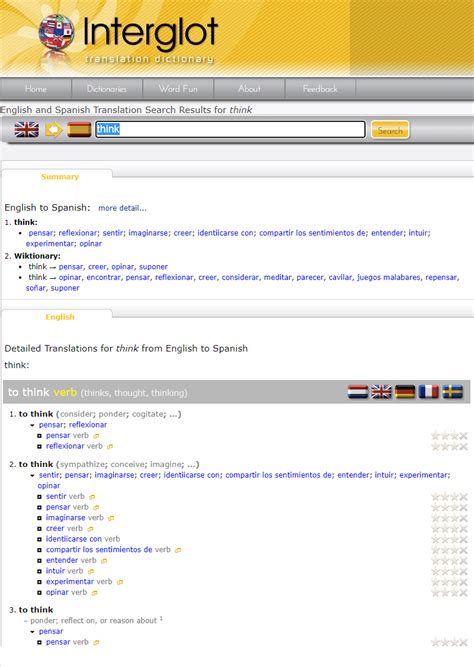Click note icon beside creer verb
Viewport: 474px width, 667px height.
[x=90, y=529]
